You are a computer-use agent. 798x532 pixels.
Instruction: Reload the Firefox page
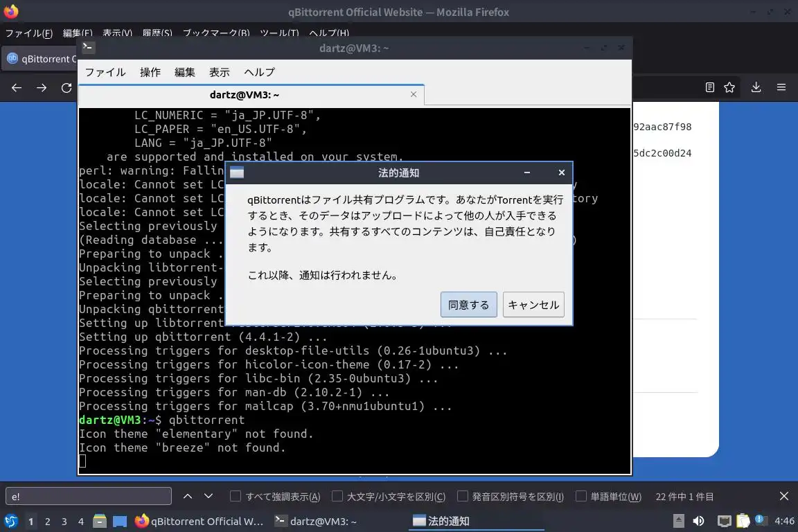point(66,87)
